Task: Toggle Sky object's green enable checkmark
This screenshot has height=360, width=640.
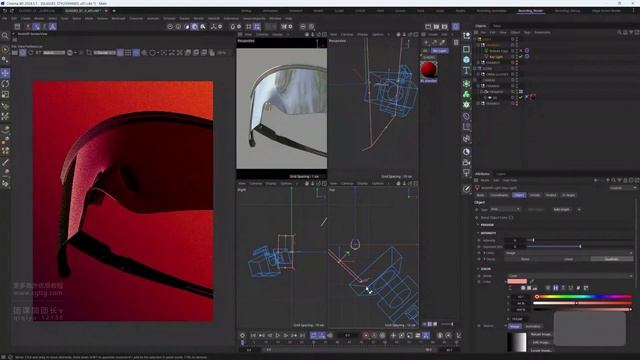Action: [520, 97]
